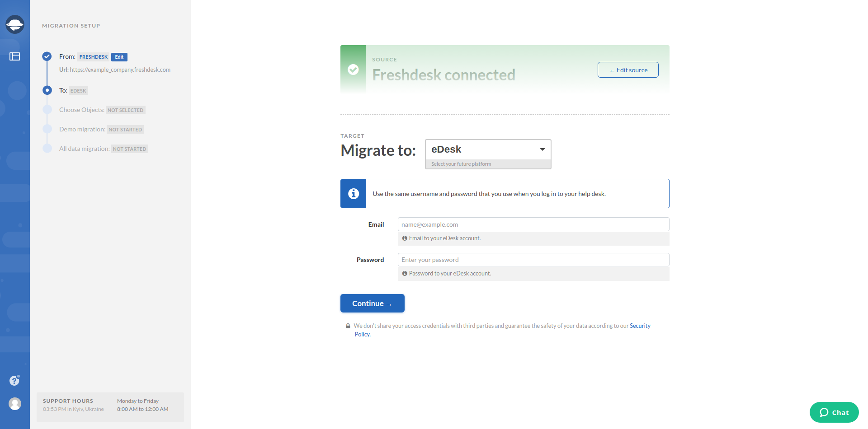
Task: Click the completed From step checkmark
Action: (47, 56)
